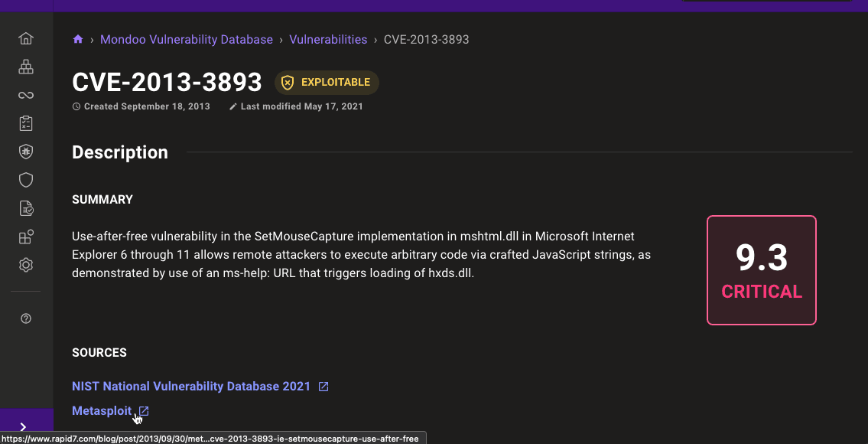This screenshot has height=444, width=868.
Task: Click the Registry blocks icon in sidebar
Action: [26, 236]
